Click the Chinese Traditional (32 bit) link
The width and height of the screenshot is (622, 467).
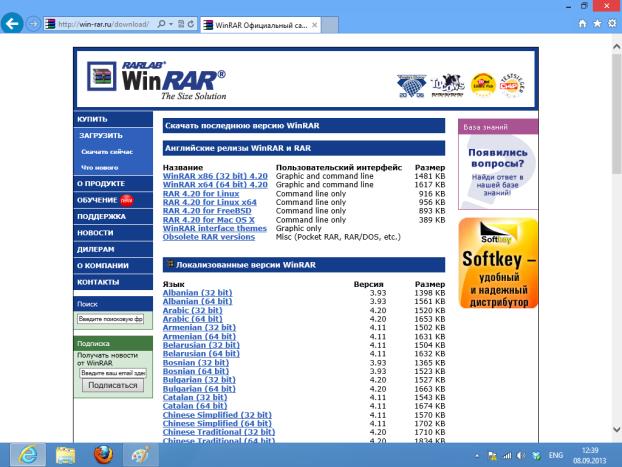219,432
